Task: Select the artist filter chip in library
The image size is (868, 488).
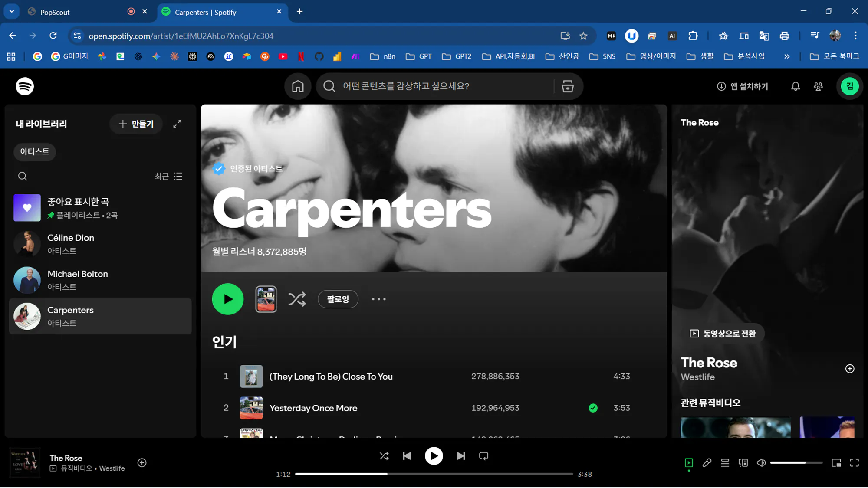Action: pyautogui.click(x=35, y=152)
